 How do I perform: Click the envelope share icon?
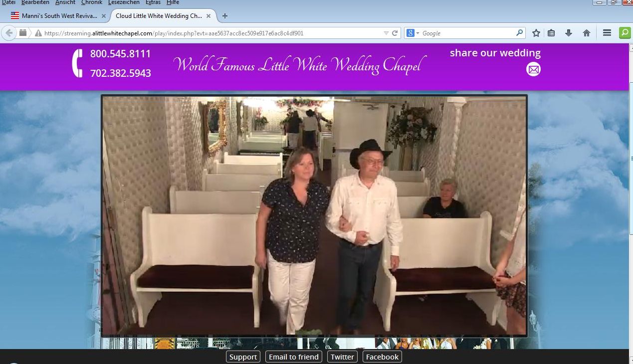tap(533, 69)
